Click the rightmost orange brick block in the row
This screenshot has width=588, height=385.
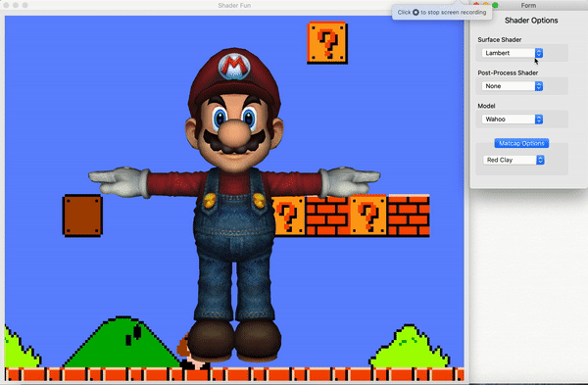[409, 216]
